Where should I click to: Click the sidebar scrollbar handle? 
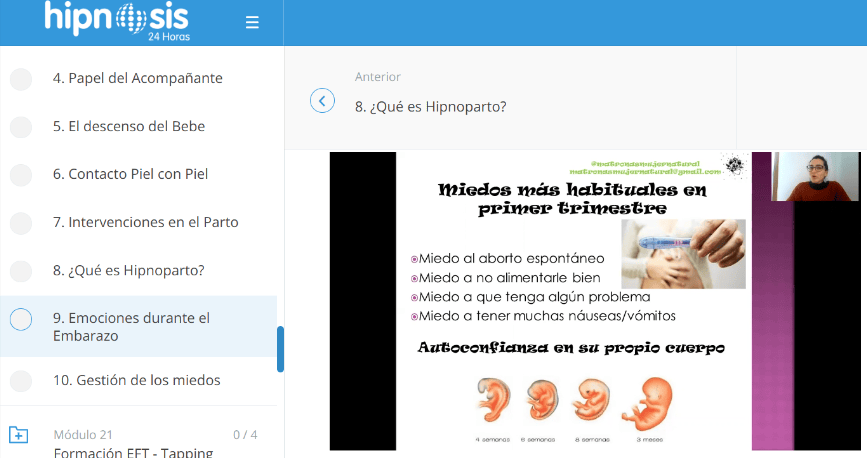click(280, 348)
